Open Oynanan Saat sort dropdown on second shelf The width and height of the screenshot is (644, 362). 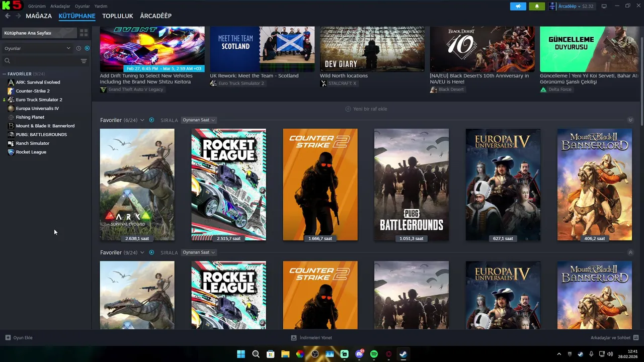click(x=199, y=252)
